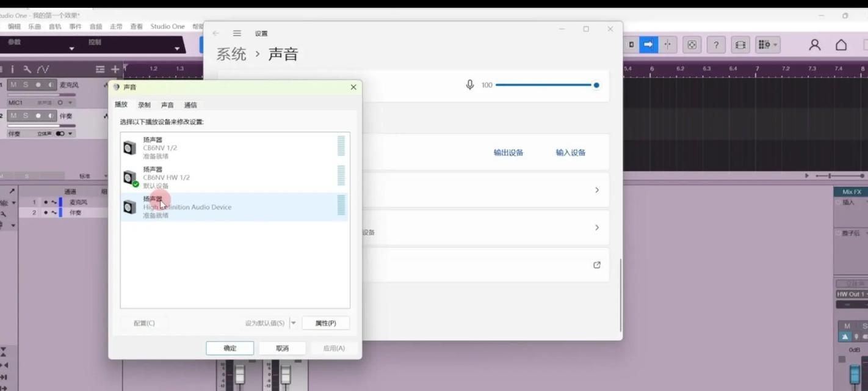Screen dimensions: 868x391
Task: Select channel 1 麦克风 in mixer list
Action: [64, 202]
